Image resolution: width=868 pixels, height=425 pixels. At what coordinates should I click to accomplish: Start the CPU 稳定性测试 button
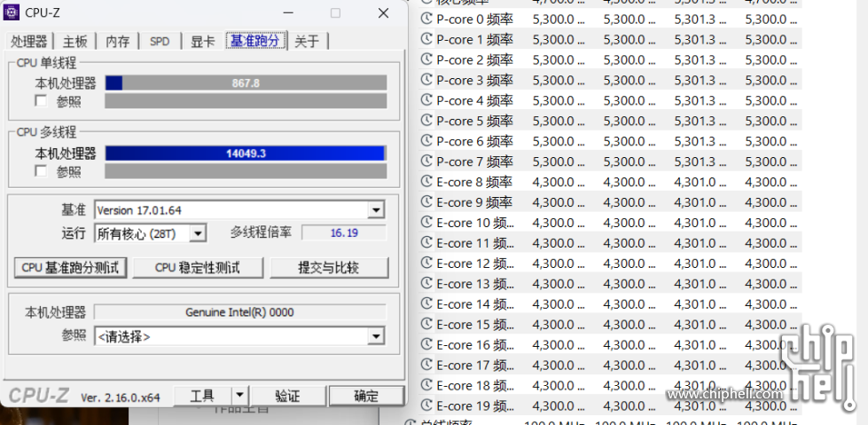[197, 268]
